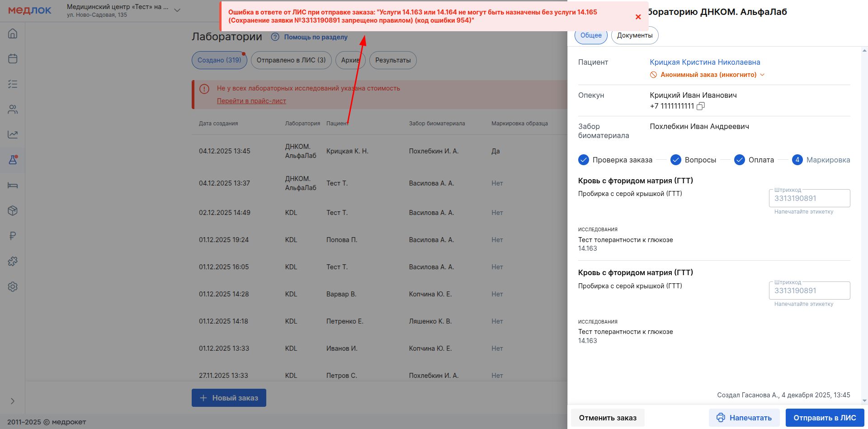Open the calendar icon in sidebar
This screenshot has height=429, width=868.
coord(13,59)
